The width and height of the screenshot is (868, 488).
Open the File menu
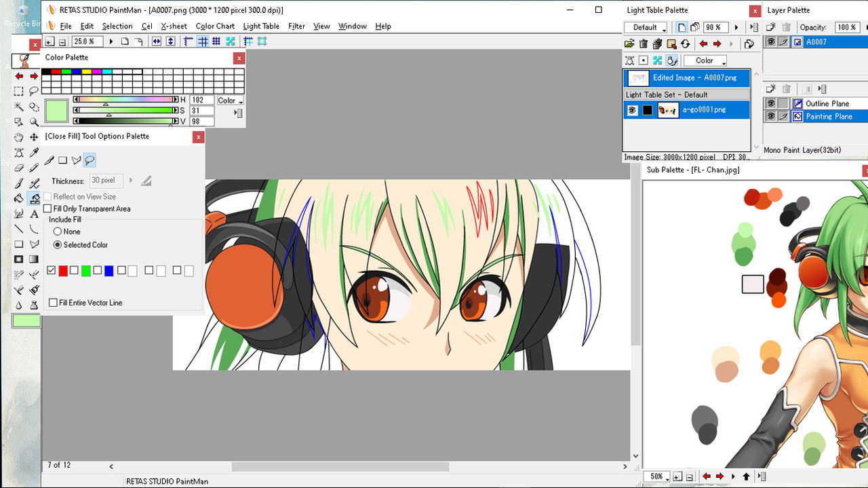(66, 26)
